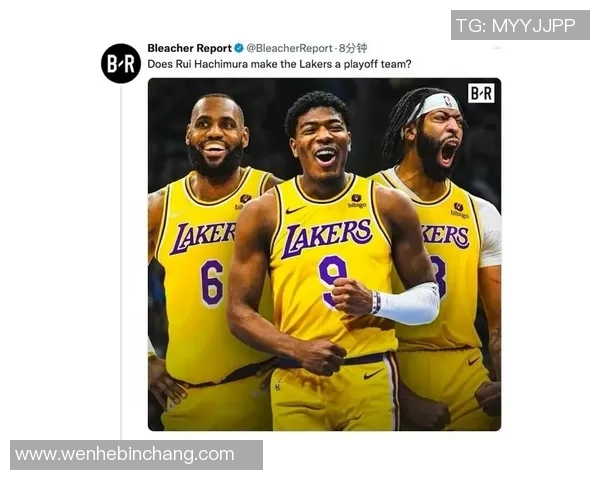Click the blue verified badge
This screenshot has height=480, width=600.
[240, 48]
